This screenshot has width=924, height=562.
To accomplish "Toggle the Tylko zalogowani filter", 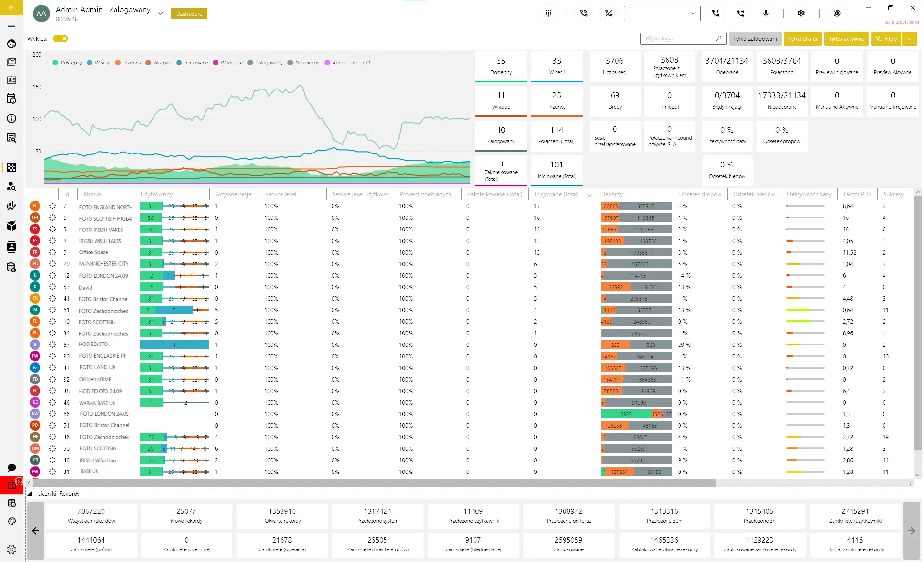I will coord(755,39).
